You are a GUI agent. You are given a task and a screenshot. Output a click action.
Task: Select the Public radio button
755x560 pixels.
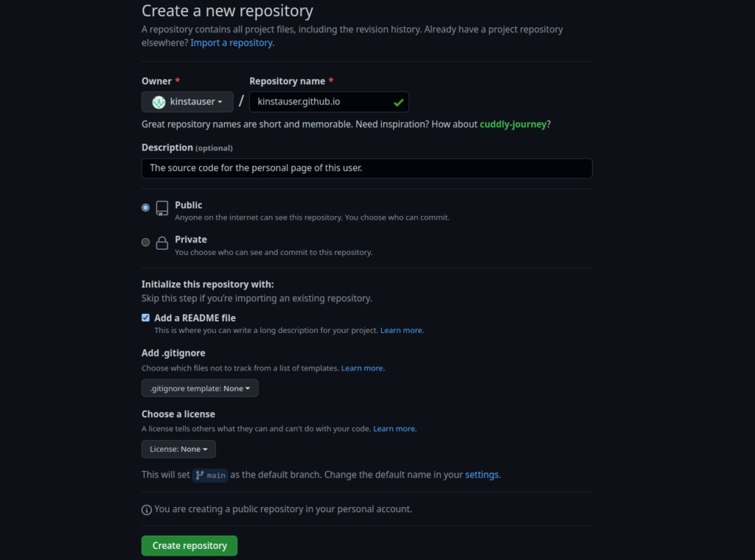tap(145, 208)
